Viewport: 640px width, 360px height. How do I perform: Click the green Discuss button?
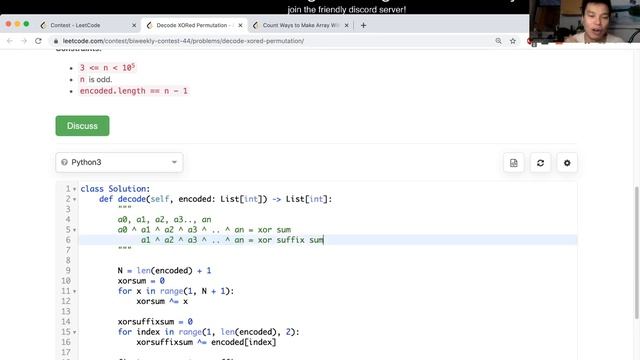(82, 126)
